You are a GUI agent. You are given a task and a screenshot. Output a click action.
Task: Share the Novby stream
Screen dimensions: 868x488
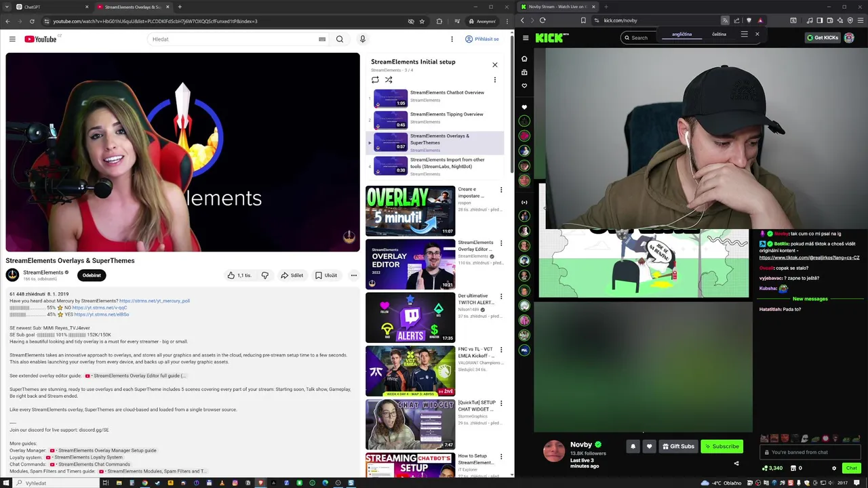(736, 464)
